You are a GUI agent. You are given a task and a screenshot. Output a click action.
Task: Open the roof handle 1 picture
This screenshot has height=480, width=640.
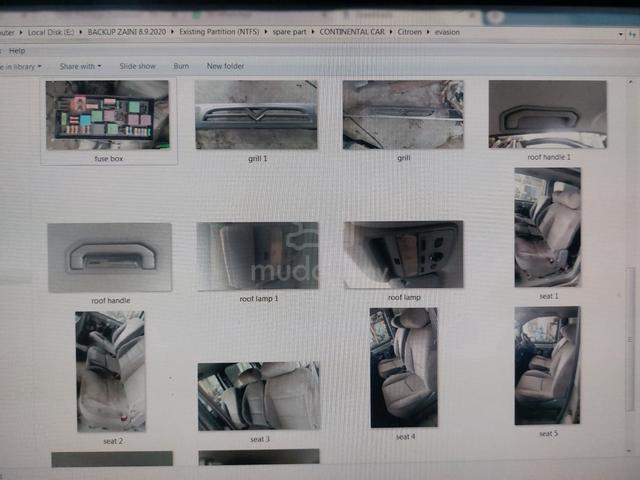[x=548, y=114]
